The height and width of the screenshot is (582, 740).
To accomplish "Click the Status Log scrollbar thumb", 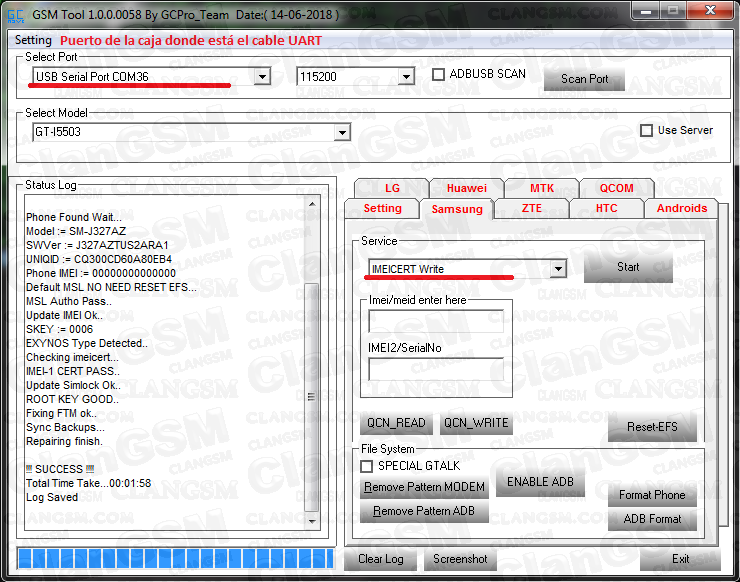I will 312,397.
